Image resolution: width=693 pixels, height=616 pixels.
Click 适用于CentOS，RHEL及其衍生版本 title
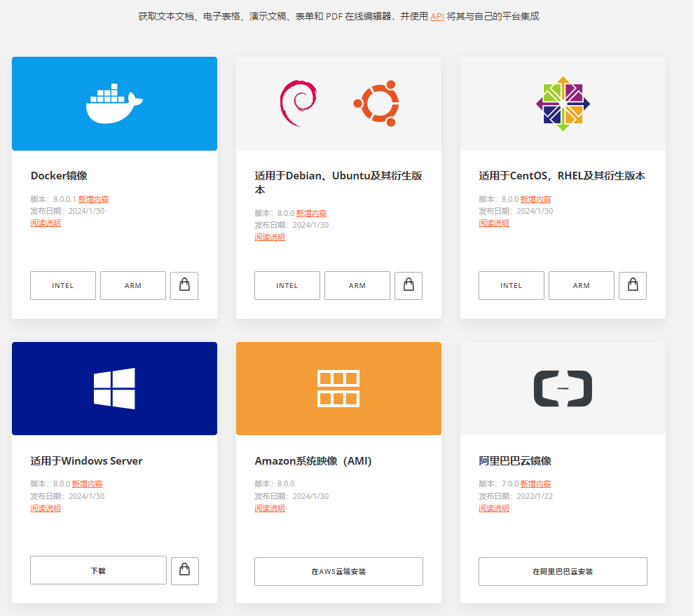pyautogui.click(x=562, y=176)
